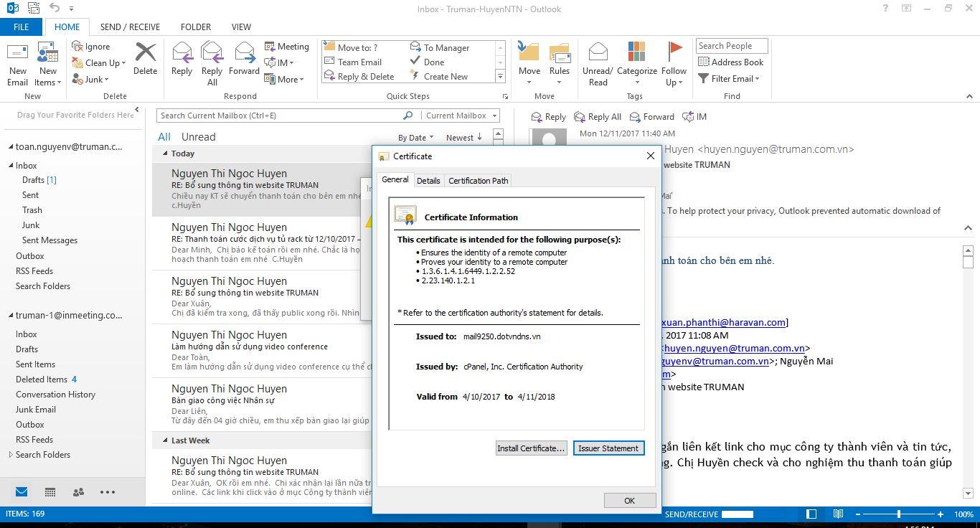Open the New Items menu
Screen dimensions: 980x528
click(x=48, y=65)
